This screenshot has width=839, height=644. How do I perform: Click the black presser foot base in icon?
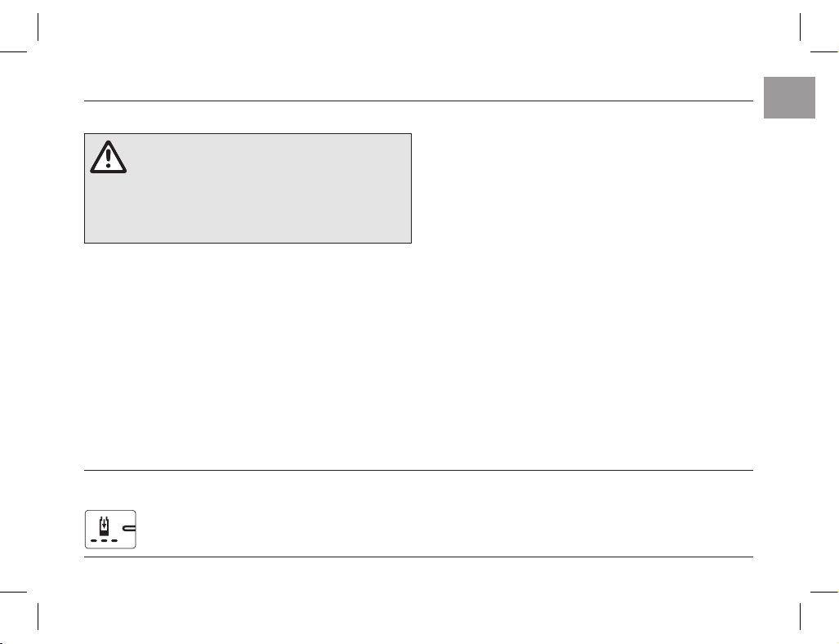click(105, 533)
